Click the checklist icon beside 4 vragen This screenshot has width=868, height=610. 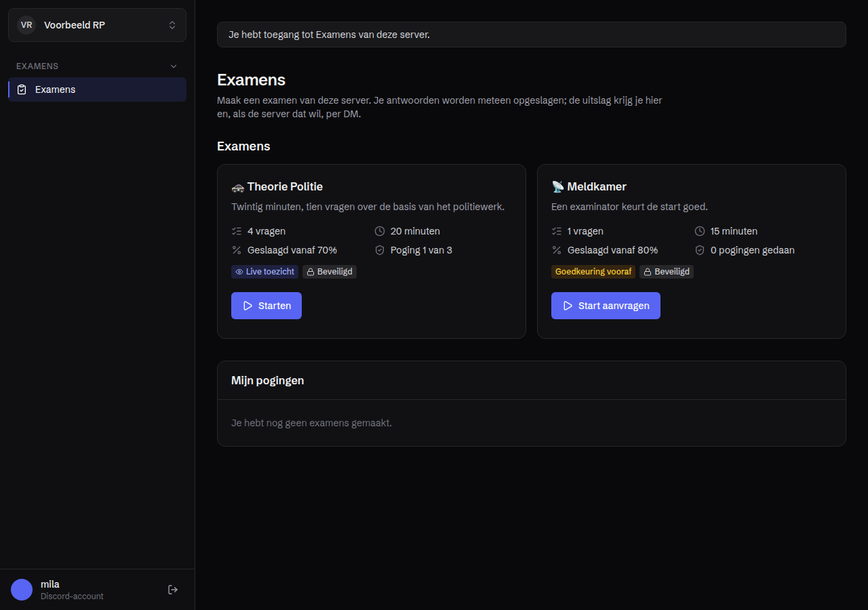[237, 231]
